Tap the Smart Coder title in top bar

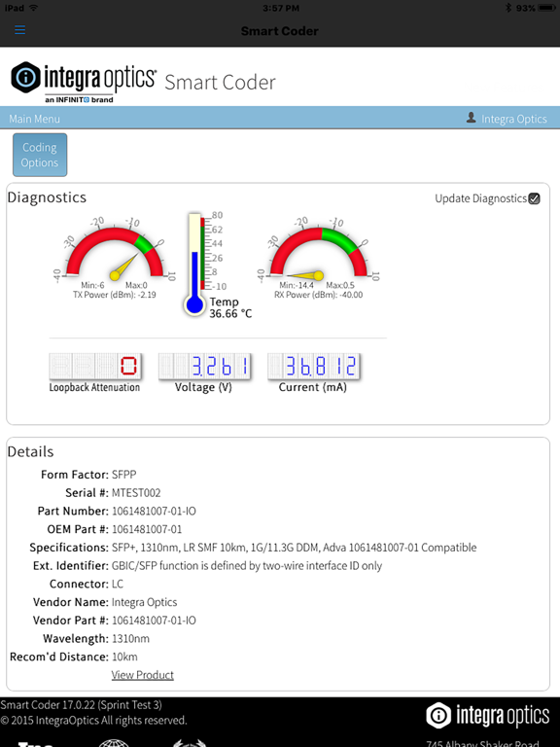pos(280,31)
